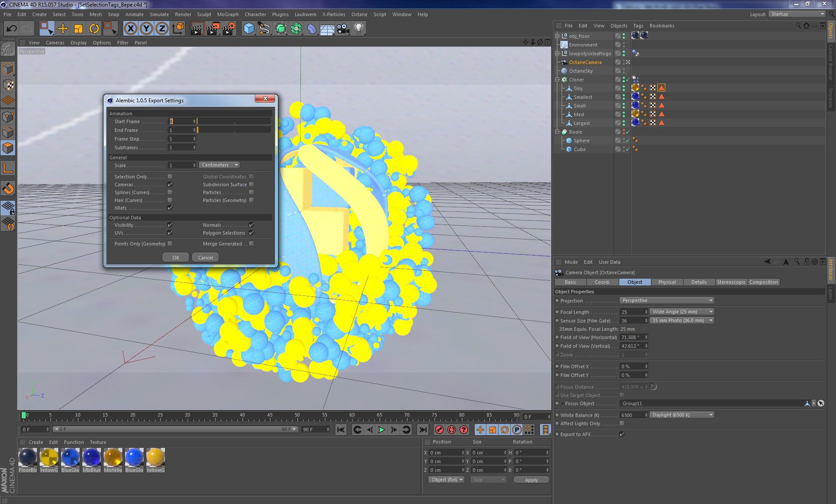Collapse the Cloner object tree
The image size is (836, 504).
coord(557,80)
